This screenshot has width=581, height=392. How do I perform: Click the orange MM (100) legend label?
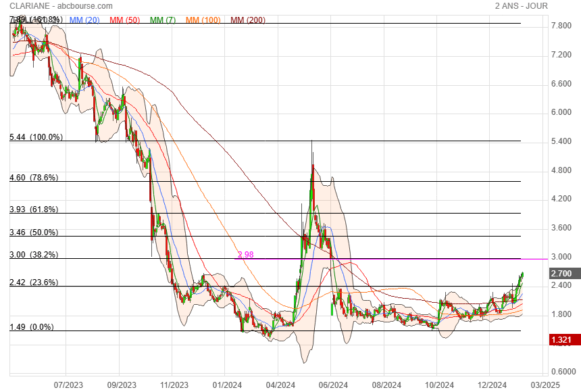point(203,20)
